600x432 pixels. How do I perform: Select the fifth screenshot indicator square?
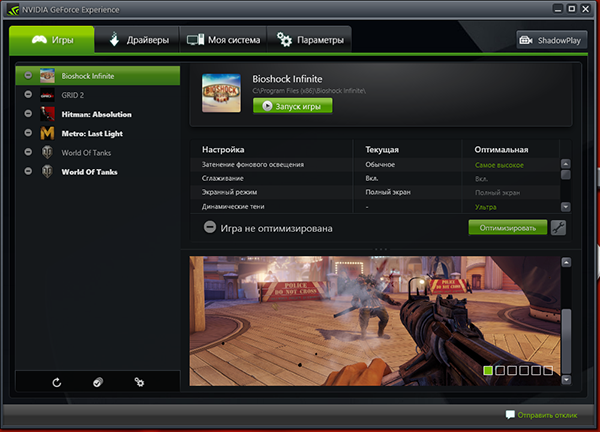[536, 370]
